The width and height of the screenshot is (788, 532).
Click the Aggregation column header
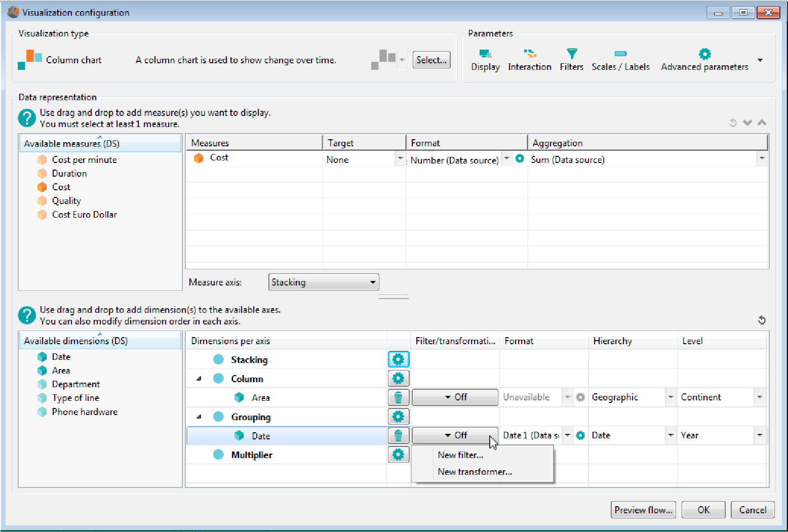point(648,143)
